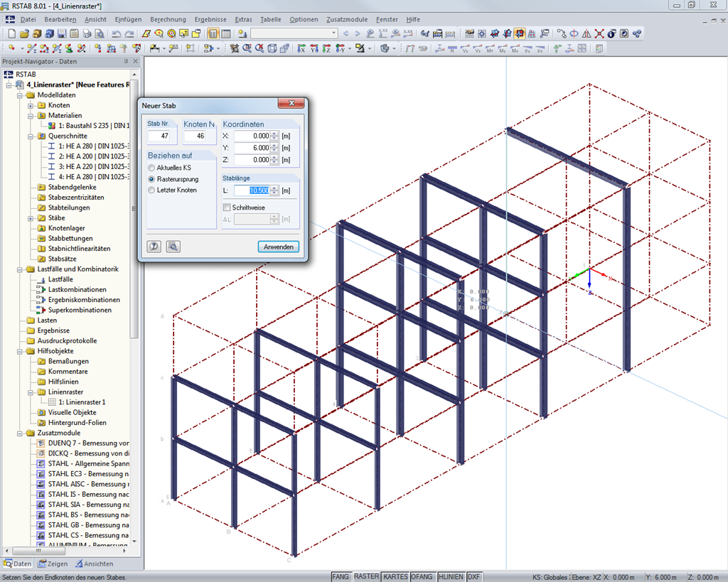This screenshot has width=728, height=582.
Task: Select the Print icon in the toolbar
Action: coord(87,34)
